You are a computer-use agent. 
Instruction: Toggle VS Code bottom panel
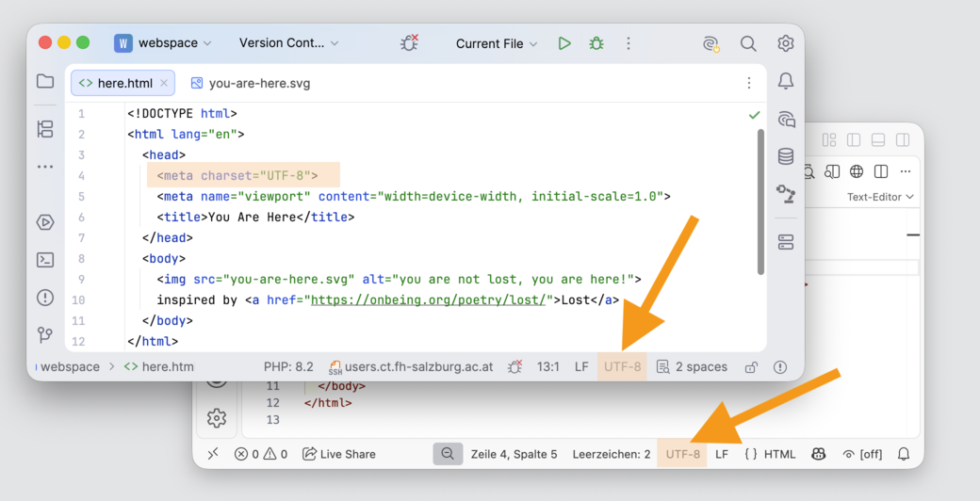coord(878,140)
